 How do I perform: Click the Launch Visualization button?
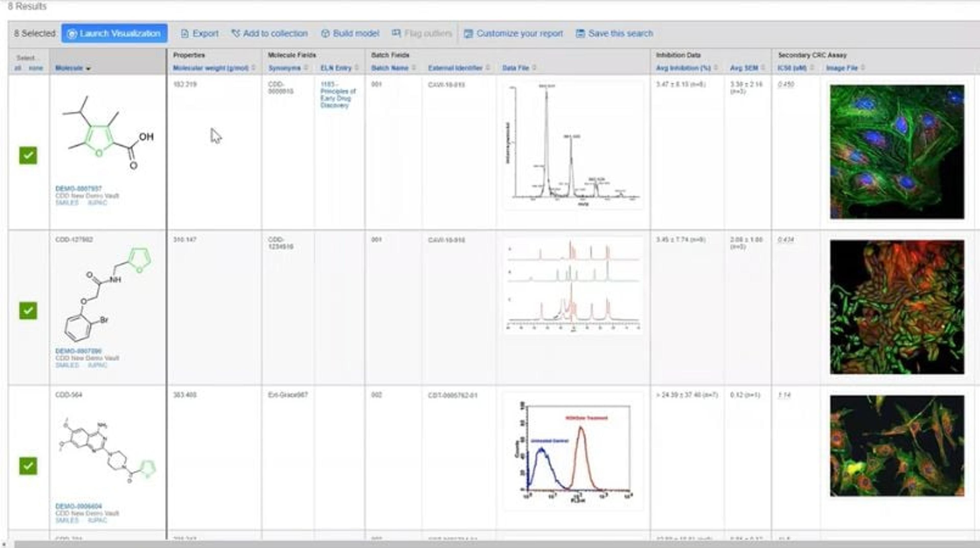point(114,33)
